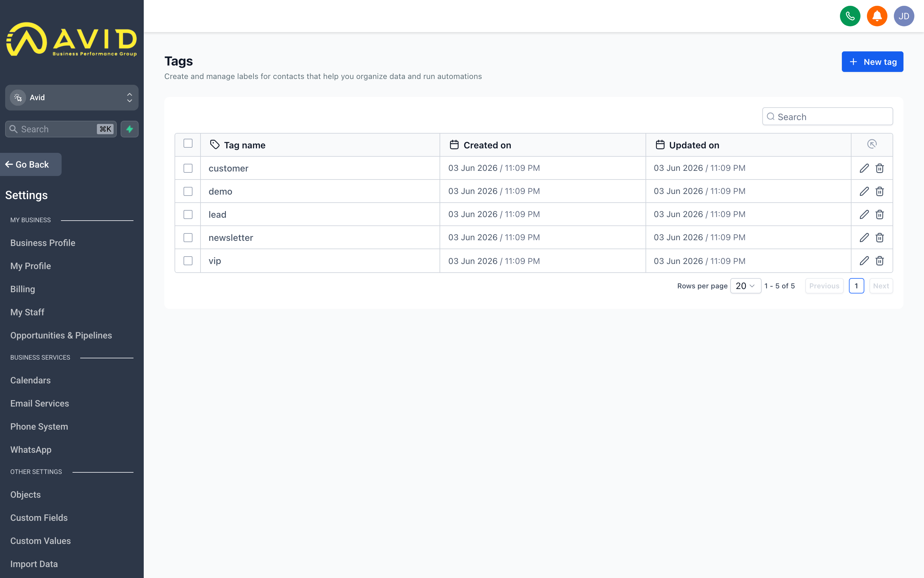Delete the newsletter tag with trash icon
Screen dimensions: 924x578
pos(880,237)
